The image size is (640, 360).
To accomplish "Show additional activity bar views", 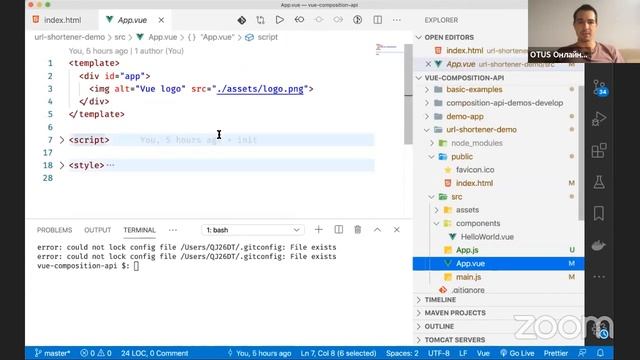I will click(599, 277).
